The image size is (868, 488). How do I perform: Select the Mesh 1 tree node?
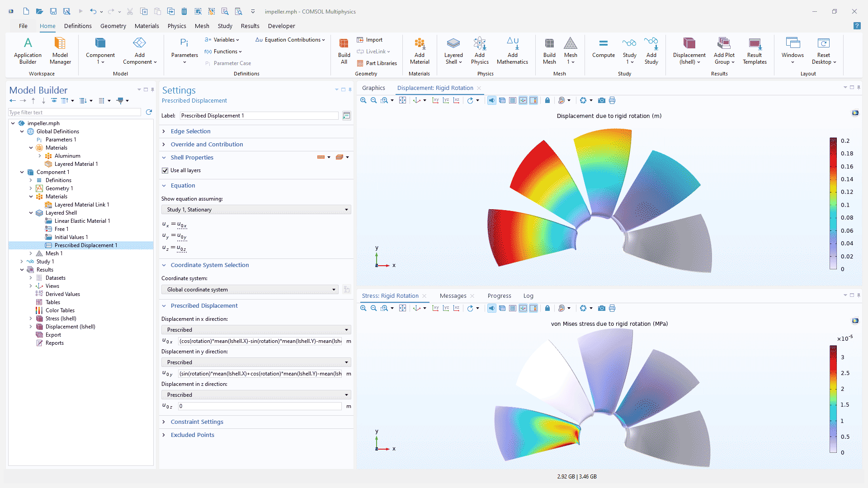(54, 253)
